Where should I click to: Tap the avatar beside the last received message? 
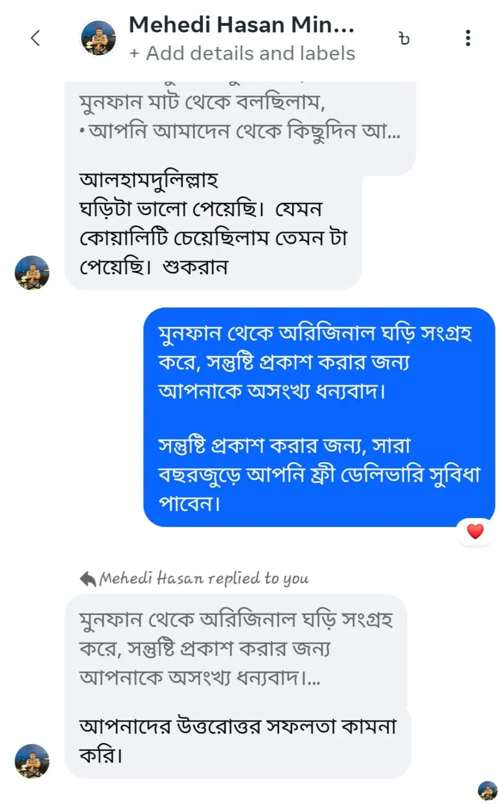coord(32,761)
